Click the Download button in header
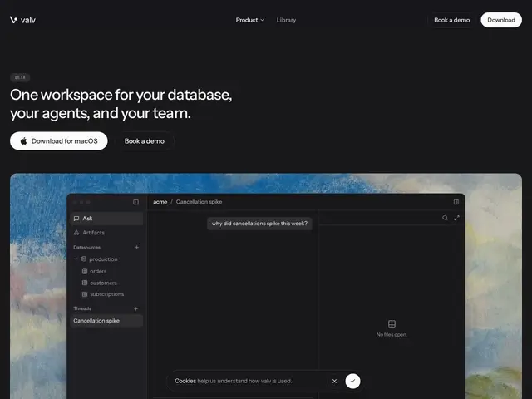 pyautogui.click(x=501, y=20)
